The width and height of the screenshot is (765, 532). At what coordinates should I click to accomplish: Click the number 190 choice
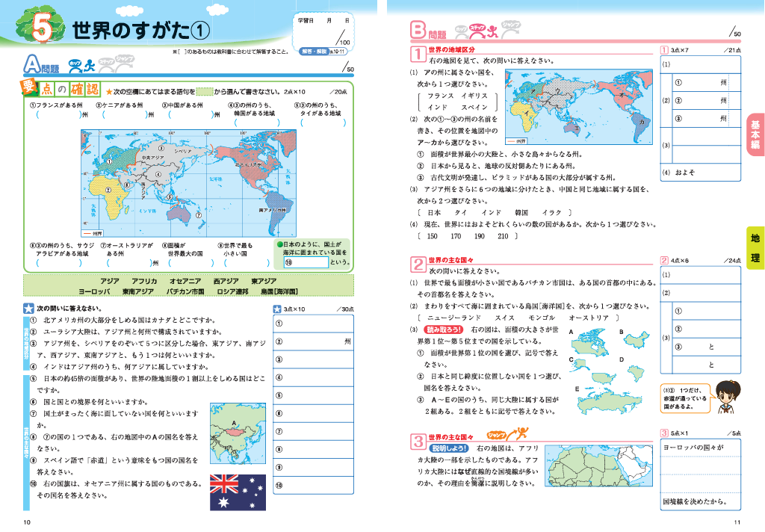[x=480, y=236]
